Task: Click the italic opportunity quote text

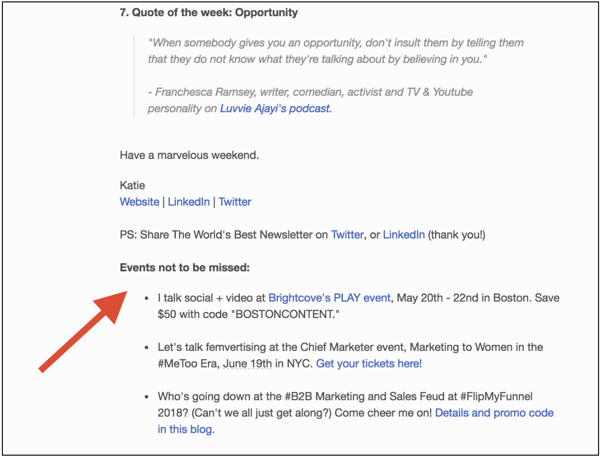Action: coord(336,51)
